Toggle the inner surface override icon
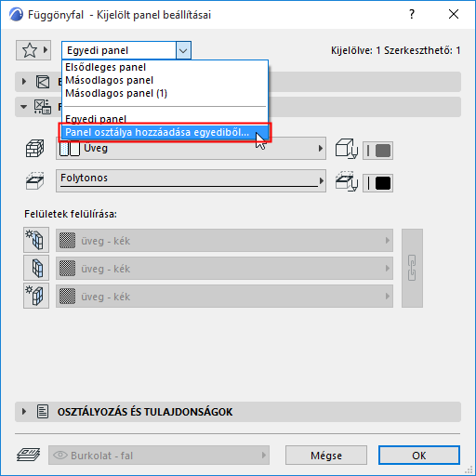 tap(36, 296)
